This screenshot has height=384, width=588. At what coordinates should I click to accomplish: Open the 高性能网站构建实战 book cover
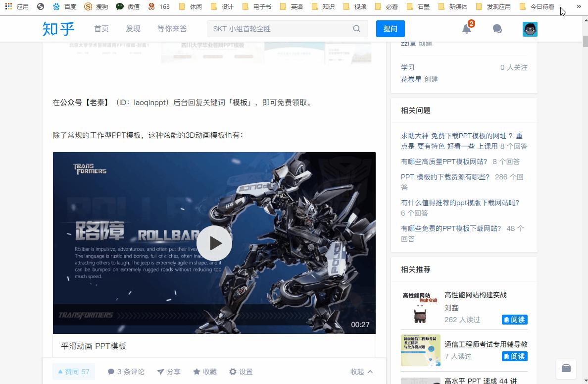point(420,307)
